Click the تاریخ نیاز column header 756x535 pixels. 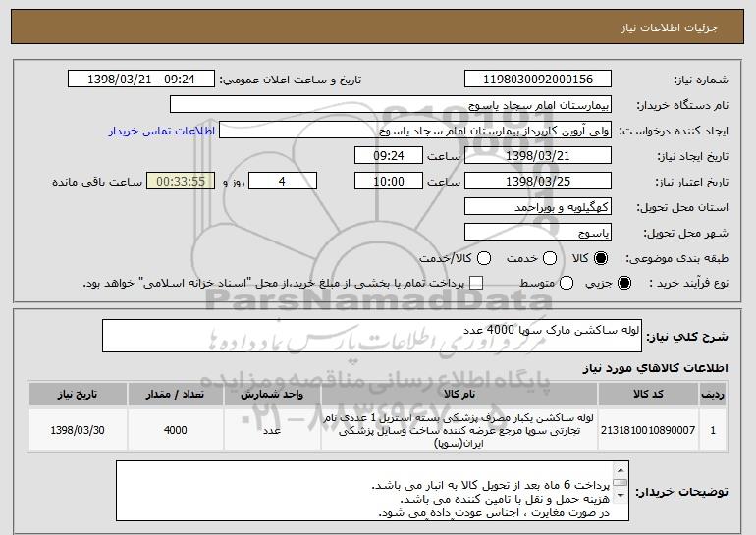(78, 395)
